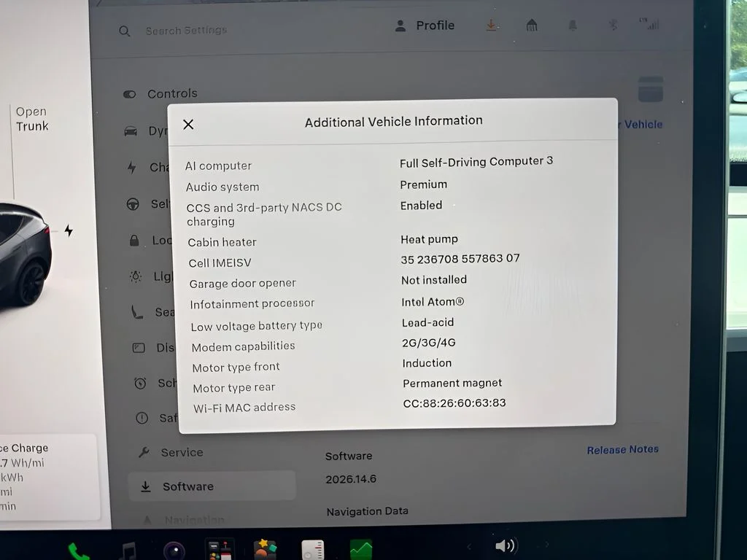Click the 2G/3G/4G modem value

coord(429,343)
